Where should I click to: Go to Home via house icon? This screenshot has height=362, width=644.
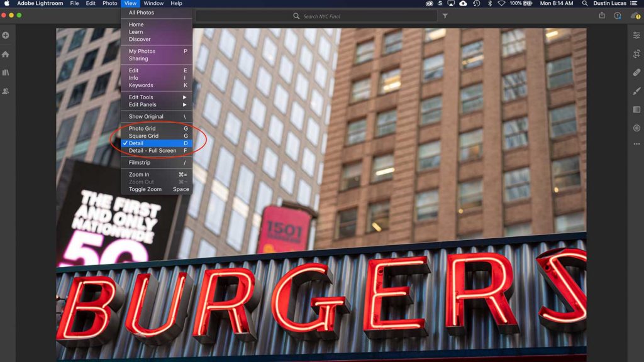[6, 54]
